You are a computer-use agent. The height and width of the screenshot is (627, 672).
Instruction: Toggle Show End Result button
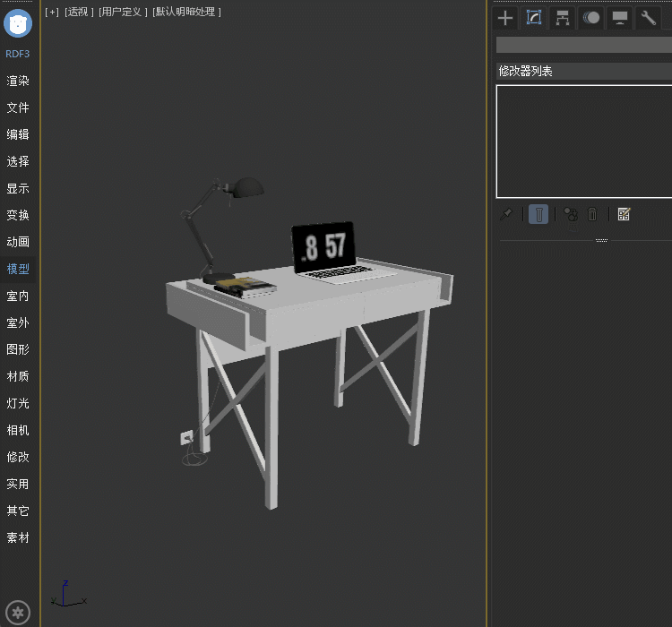538,214
